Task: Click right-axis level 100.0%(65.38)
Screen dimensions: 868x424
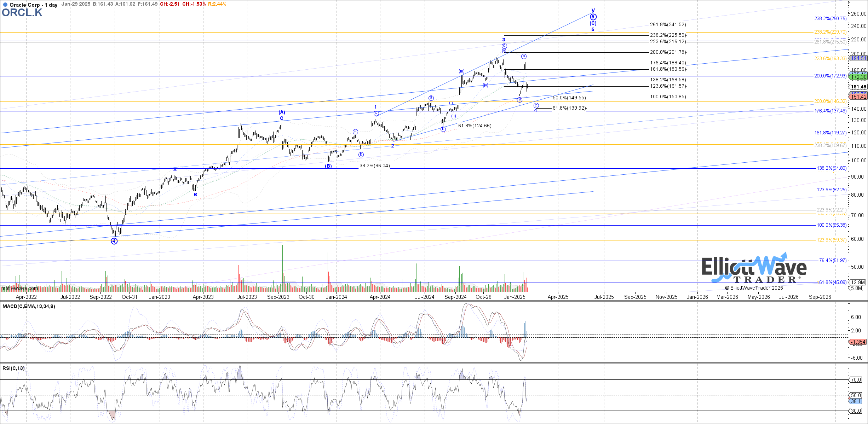Action: click(832, 225)
